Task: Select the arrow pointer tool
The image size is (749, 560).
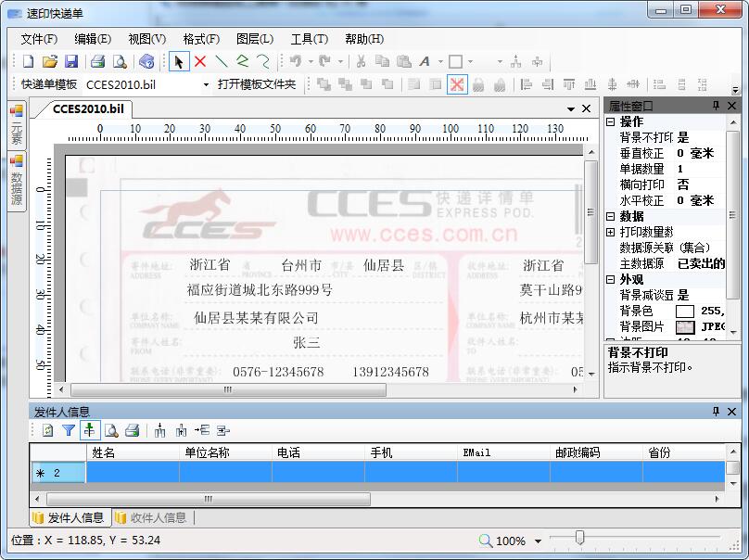Action: click(179, 61)
